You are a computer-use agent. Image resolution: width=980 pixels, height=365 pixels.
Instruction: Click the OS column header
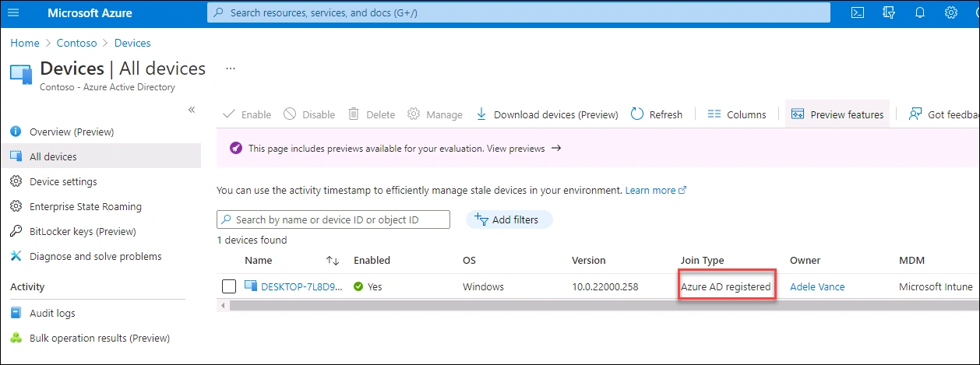click(469, 261)
